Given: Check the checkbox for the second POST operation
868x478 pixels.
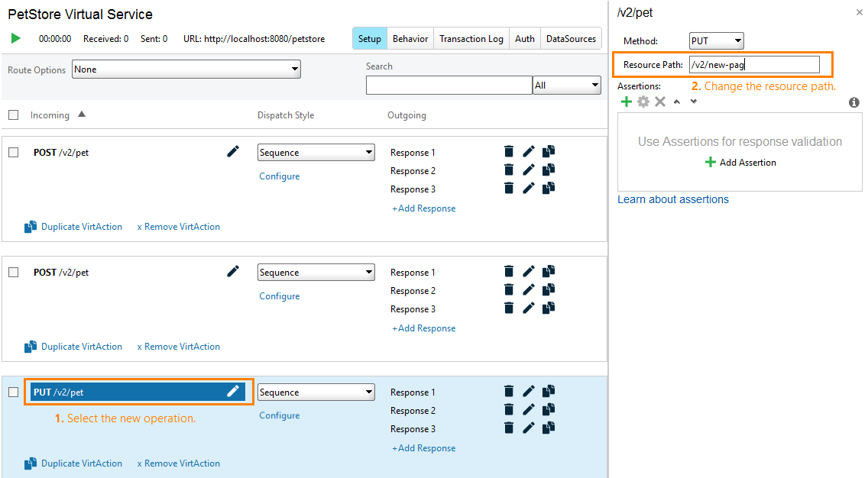Looking at the screenshot, I should click(x=13, y=272).
